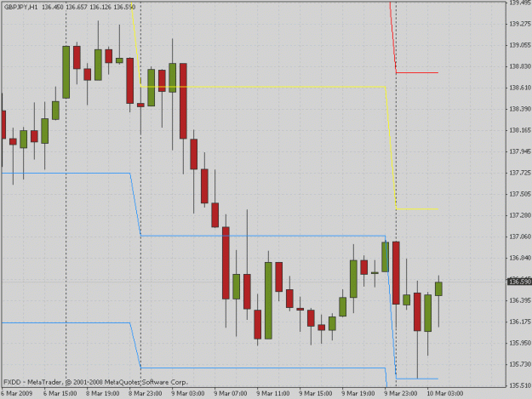Select the 136.395 price scale value
Image resolution: width=532 pixels, height=399 pixels.
pos(520,300)
